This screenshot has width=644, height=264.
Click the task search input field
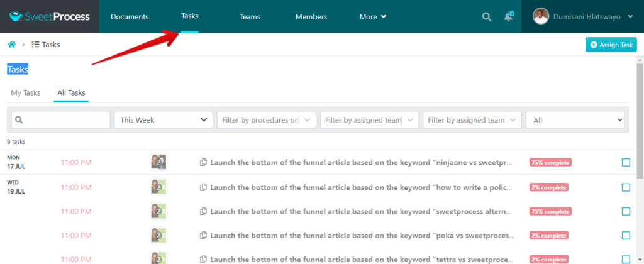tap(60, 120)
